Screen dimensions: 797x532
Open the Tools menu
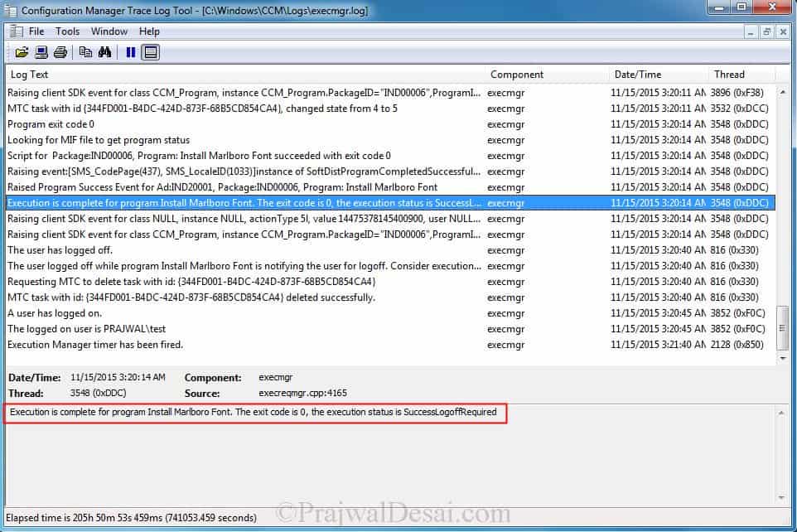(67, 31)
